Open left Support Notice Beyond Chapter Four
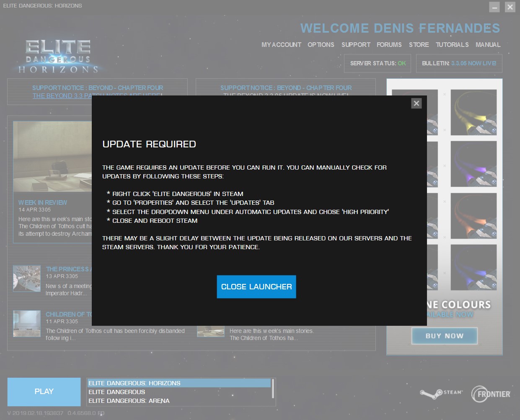Screen dimensions: 520x420 (98, 88)
